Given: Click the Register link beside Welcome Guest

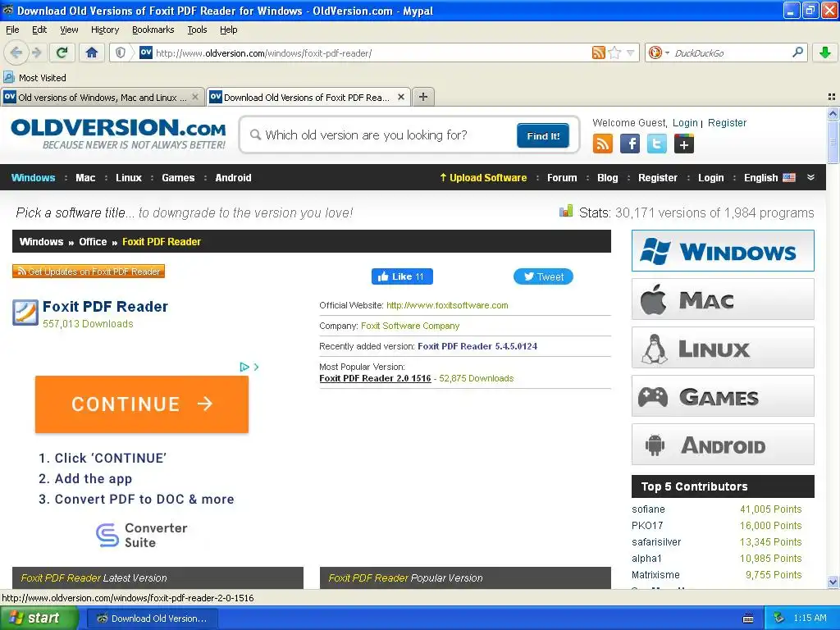Looking at the screenshot, I should [727, 123].
